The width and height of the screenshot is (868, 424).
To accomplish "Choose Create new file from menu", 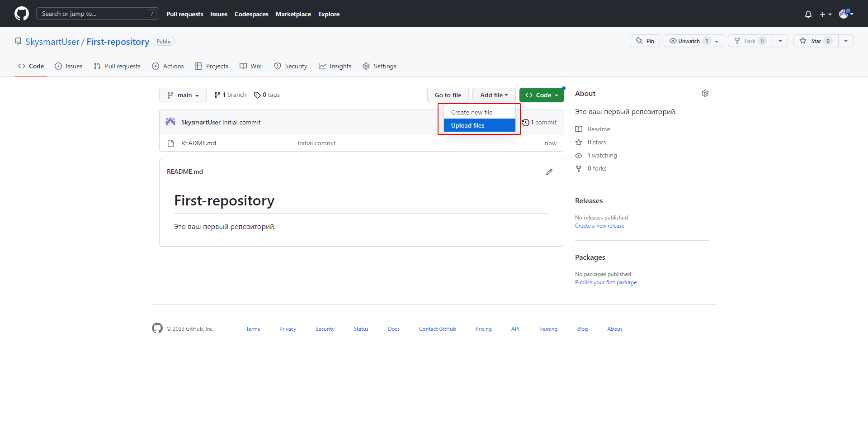I will point(480,112).
